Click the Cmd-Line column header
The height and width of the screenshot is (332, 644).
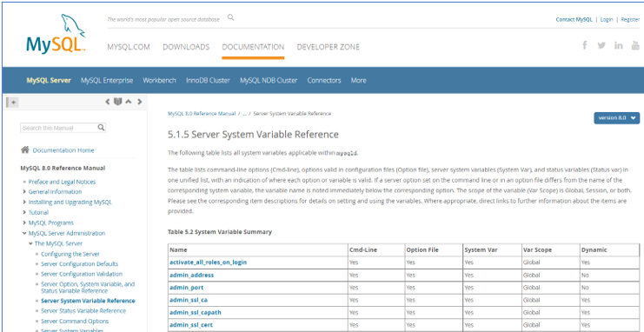pos(363,249)
